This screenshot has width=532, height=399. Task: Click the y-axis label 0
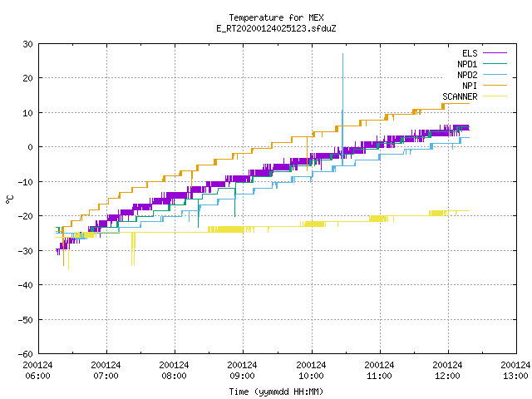point(30,147)
